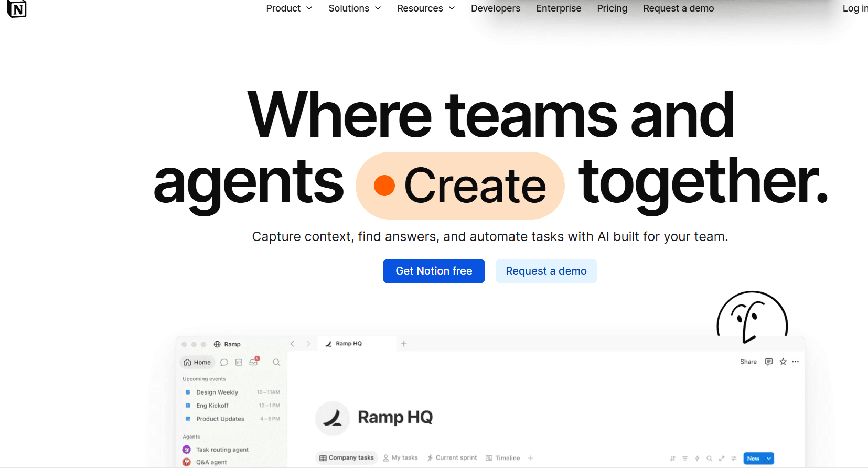
Task: Switch to the Timeline view
Action: (x=503, y=458)
